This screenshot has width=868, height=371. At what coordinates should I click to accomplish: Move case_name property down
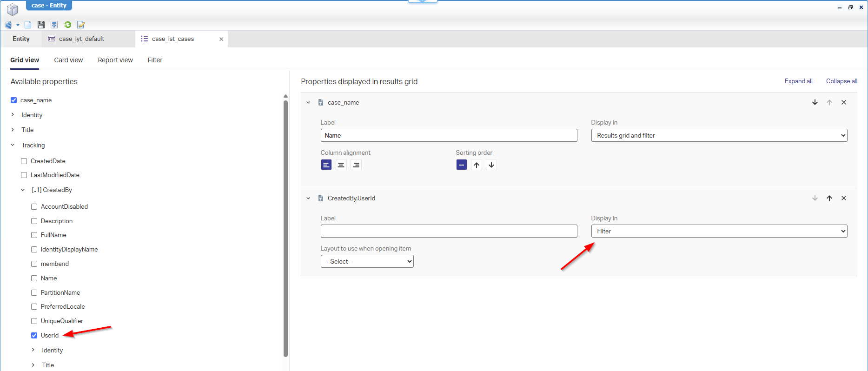815,102
